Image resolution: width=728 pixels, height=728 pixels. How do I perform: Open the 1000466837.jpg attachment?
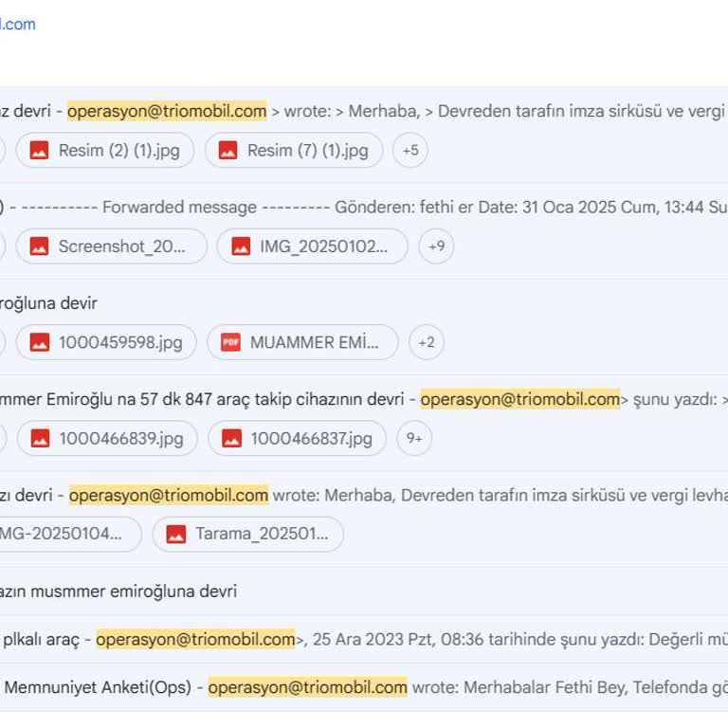click(x=297, y=438)
